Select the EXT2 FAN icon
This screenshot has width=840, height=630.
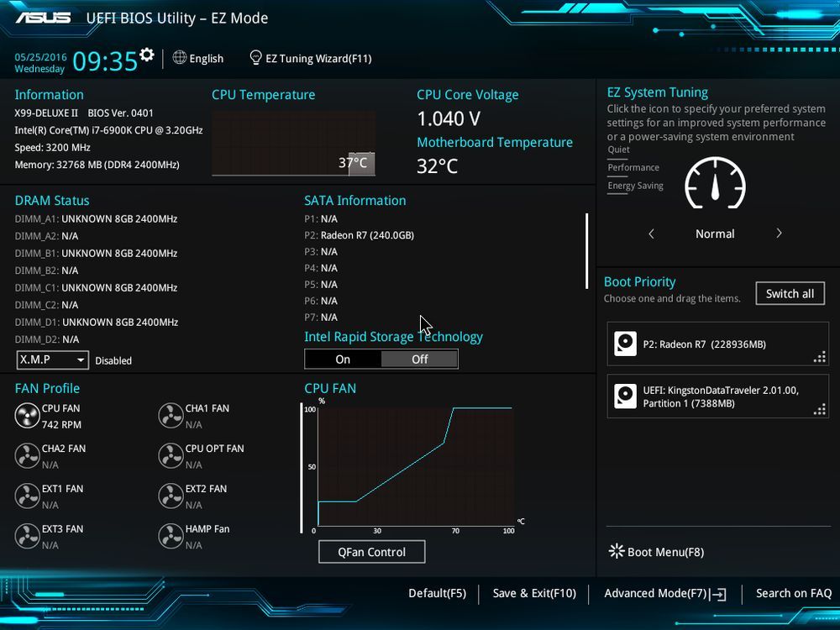click(171, 496)
